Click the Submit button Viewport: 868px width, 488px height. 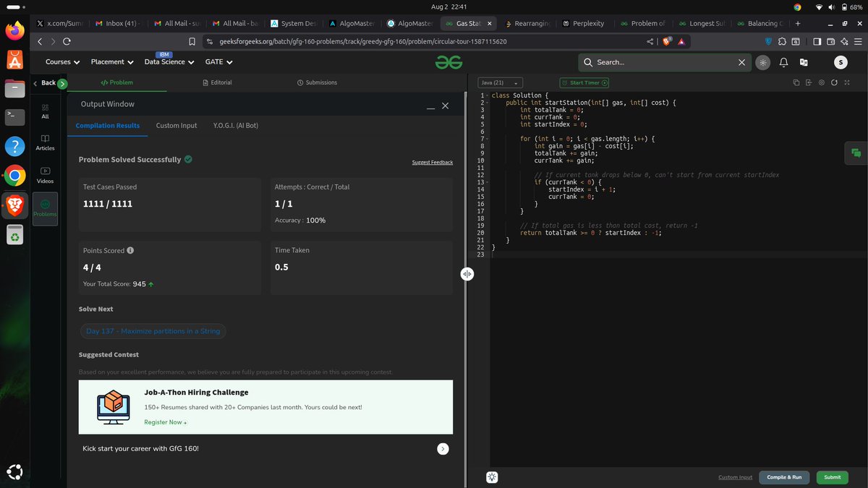[832, 477]
